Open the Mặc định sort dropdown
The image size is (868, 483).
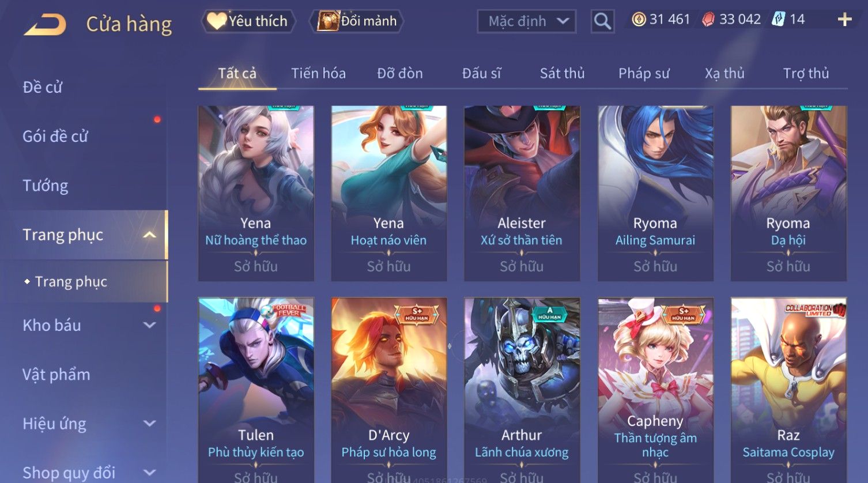(x=526, y=21)
